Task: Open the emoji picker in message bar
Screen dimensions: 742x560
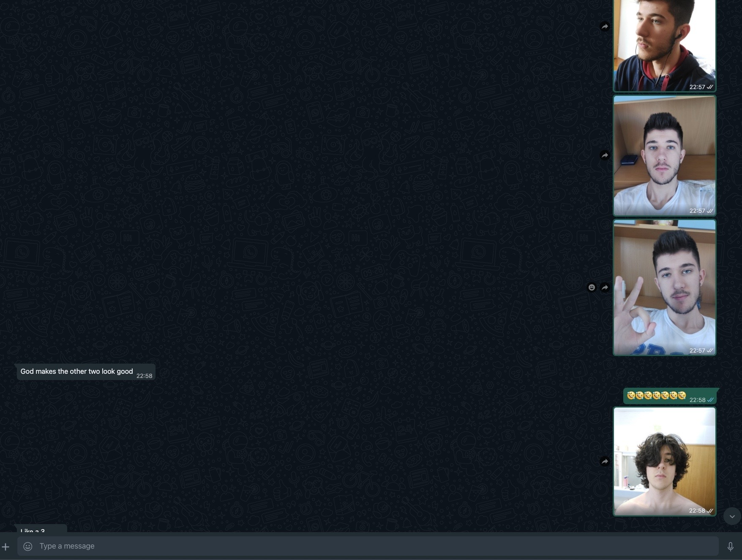Action: 28,546
